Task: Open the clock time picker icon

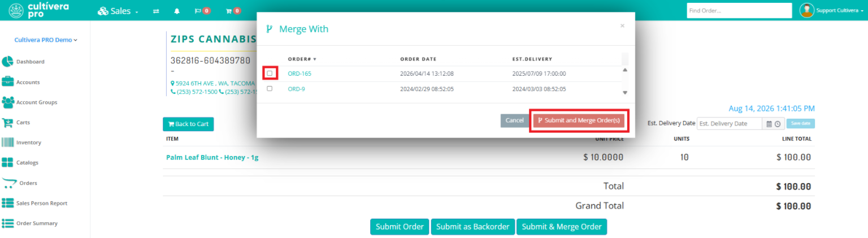Action: [778, 124]
